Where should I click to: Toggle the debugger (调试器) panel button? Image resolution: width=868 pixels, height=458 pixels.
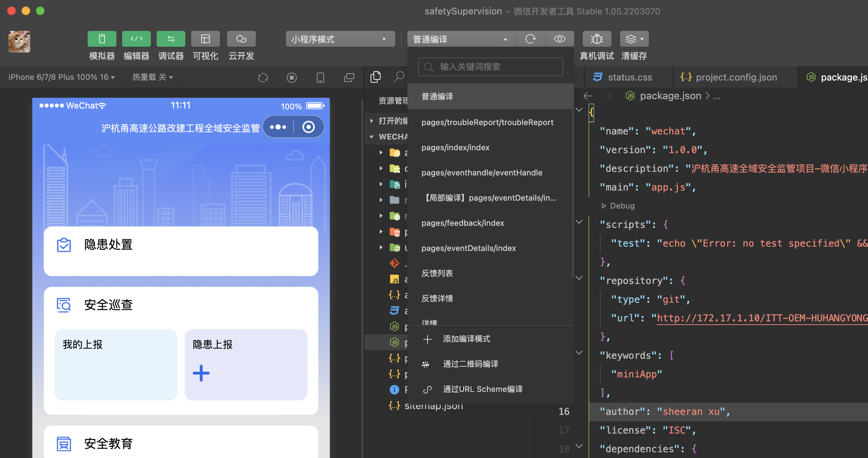click(x=171, y=39)
